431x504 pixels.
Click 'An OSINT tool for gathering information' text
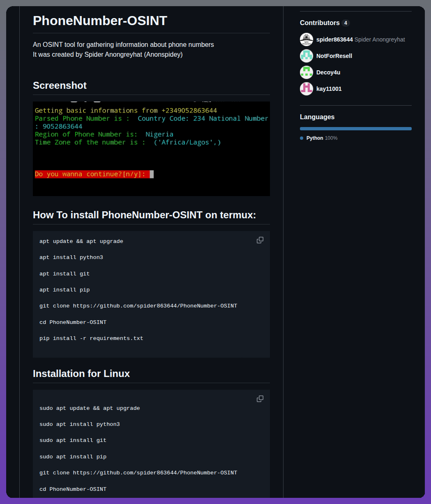point(123,44)
